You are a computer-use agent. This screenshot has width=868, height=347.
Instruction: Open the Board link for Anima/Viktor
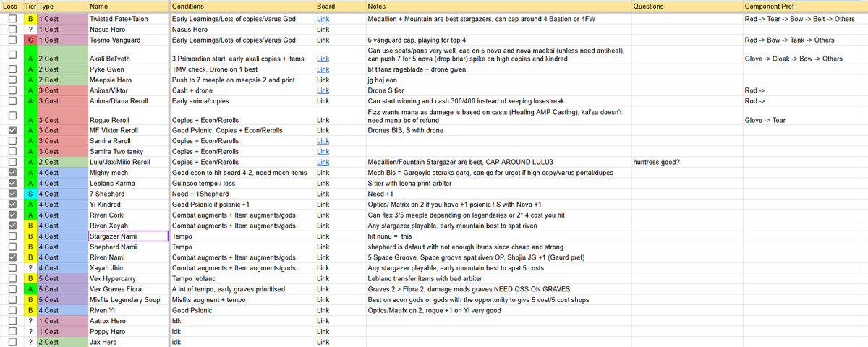click(323, 90)
